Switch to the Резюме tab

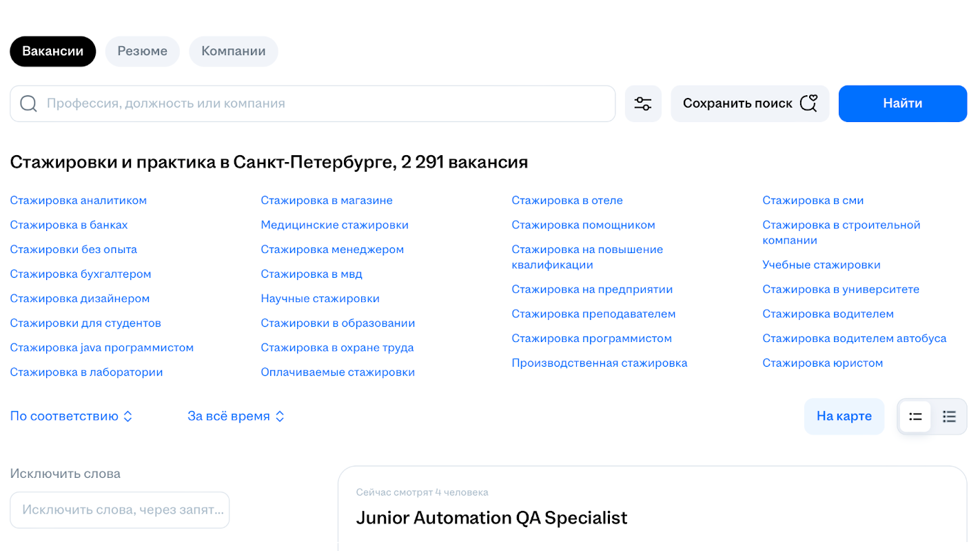[142, 51]
